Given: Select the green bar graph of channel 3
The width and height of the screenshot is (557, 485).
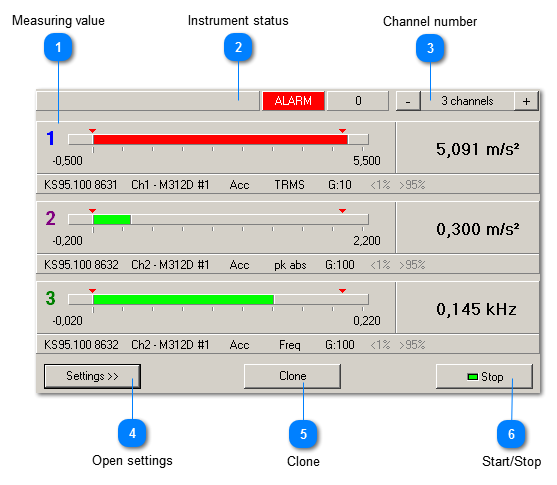Looking at the screenshot, I should coord(183,300).
